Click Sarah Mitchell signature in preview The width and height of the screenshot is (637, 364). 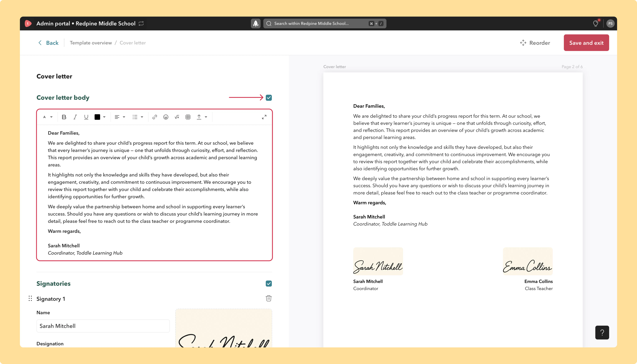pos(378,261)
